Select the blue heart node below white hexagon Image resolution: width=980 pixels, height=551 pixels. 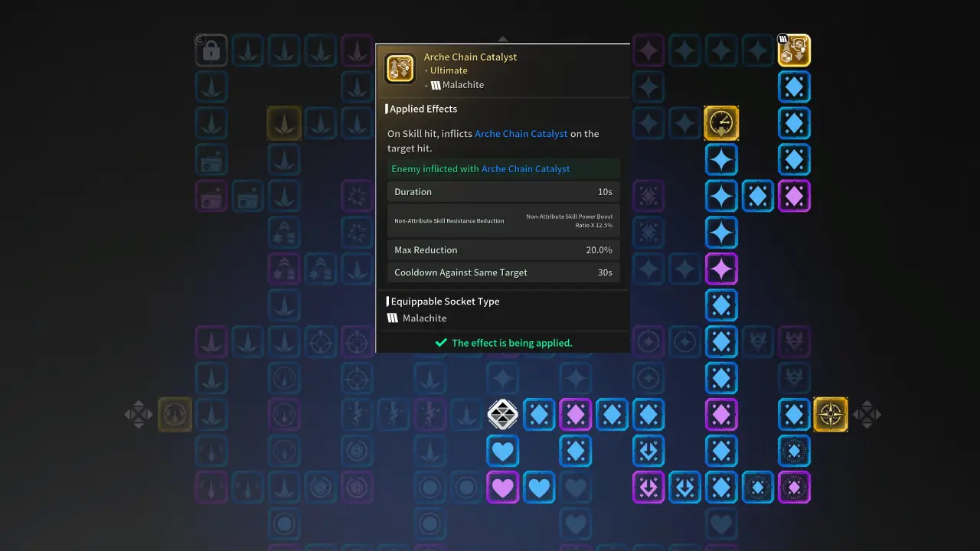click(x=502, y=451)
